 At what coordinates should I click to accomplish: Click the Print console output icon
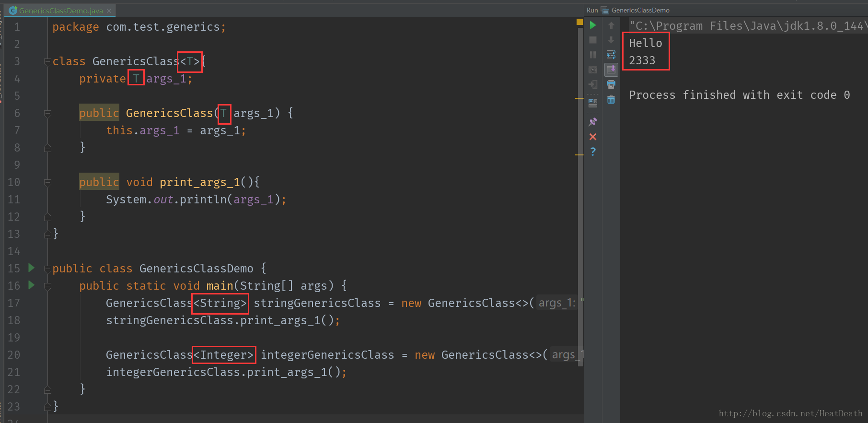tap(611, 84)
